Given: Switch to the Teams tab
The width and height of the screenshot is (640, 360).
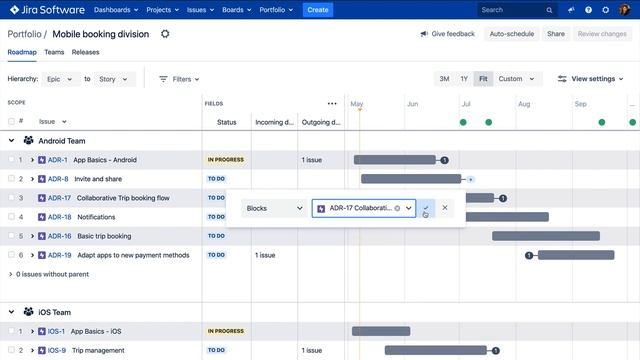Looking at the screenshot, I should tap(54, 52).
